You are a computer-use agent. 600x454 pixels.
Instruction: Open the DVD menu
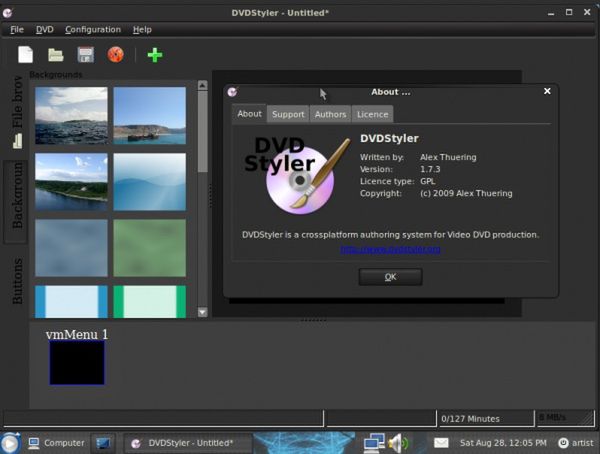coord(44,29)
